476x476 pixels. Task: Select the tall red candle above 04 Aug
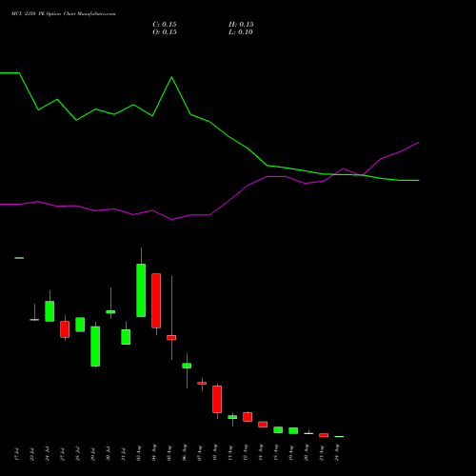(156, 301)
